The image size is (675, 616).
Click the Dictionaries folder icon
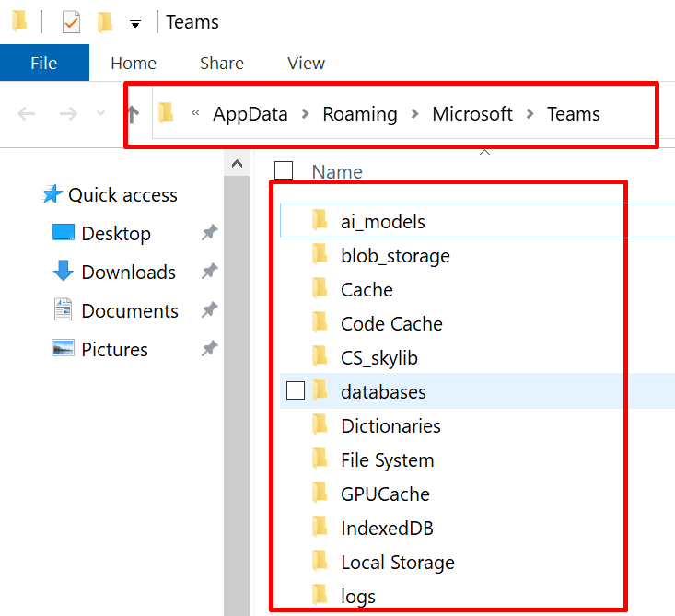(320, 424)
